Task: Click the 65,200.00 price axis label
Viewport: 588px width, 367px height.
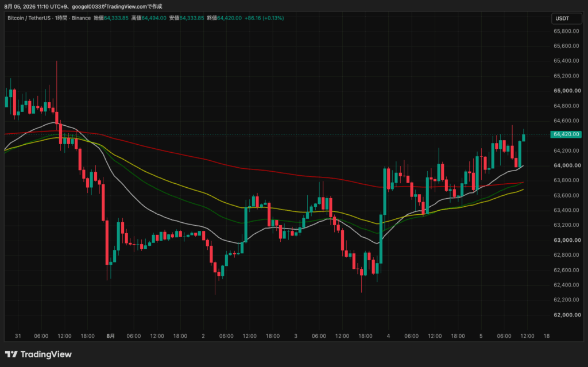Action: pos(566,76)
